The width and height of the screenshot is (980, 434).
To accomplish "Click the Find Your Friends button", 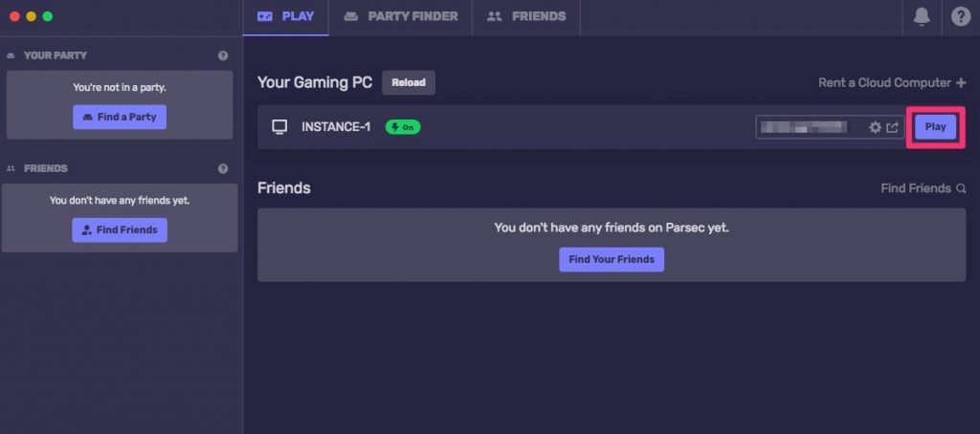I will pyautogui.click(x=612, y=259).
